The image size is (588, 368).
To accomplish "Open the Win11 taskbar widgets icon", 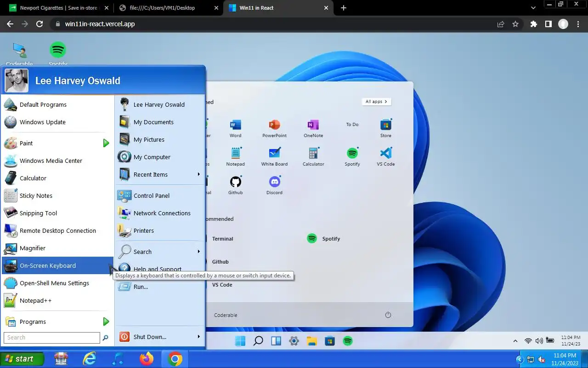I will (x=276, y=341).
